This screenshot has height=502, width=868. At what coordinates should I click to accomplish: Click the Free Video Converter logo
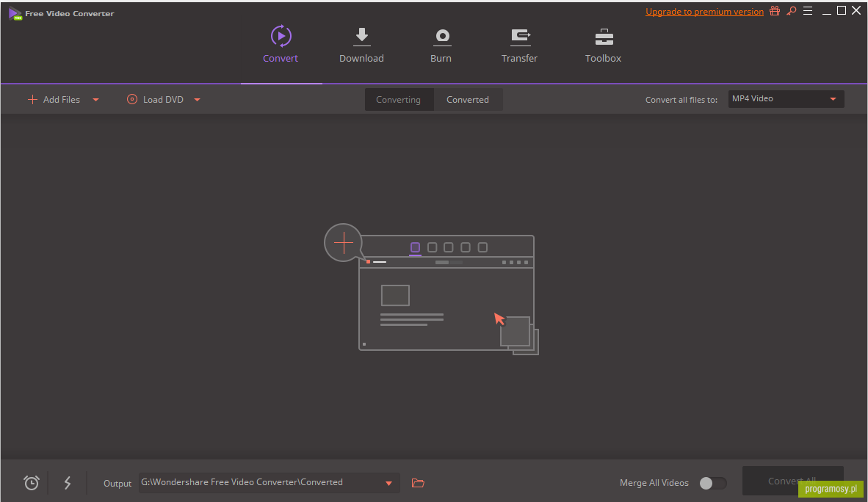tap(15, 14)
